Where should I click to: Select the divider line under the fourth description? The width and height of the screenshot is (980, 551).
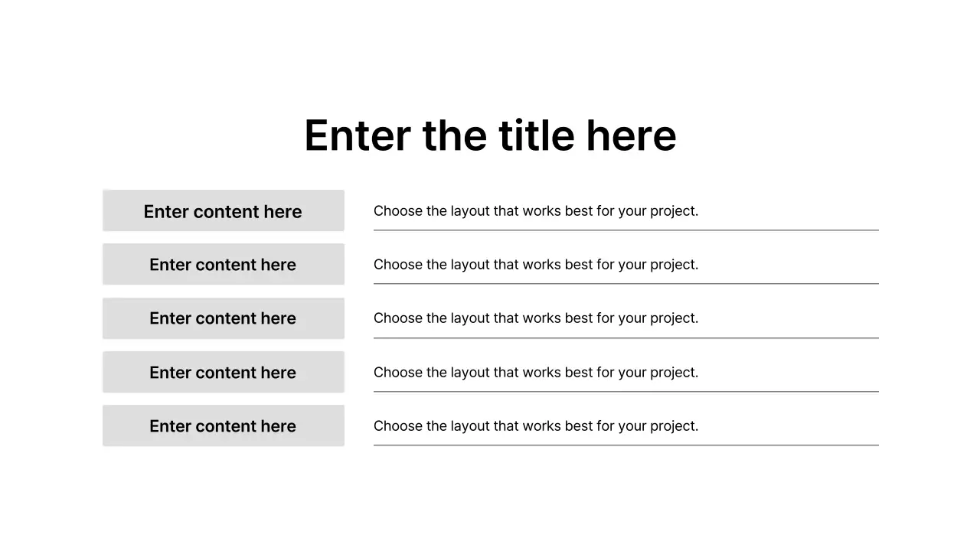[626, 392]
